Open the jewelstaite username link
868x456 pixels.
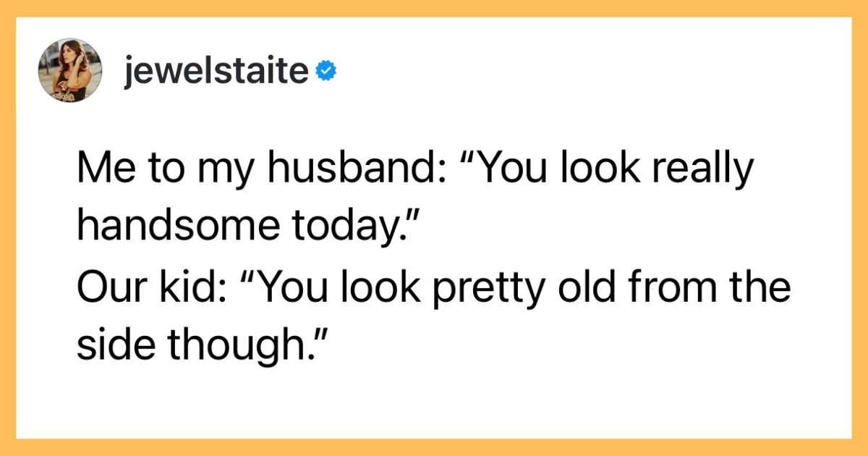217,71
